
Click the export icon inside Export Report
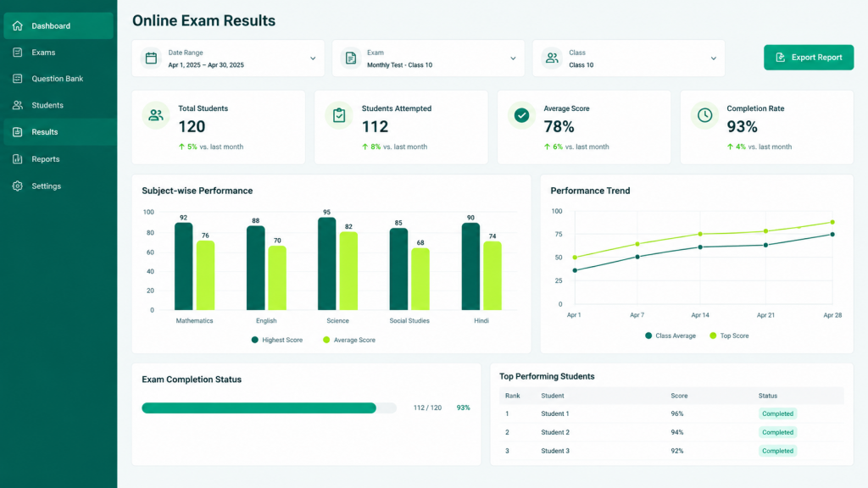pyautogui.click(x=781, y=58)
